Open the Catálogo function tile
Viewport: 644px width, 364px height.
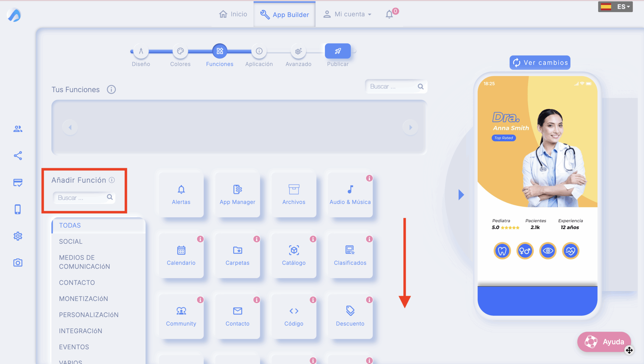[294, 256]
